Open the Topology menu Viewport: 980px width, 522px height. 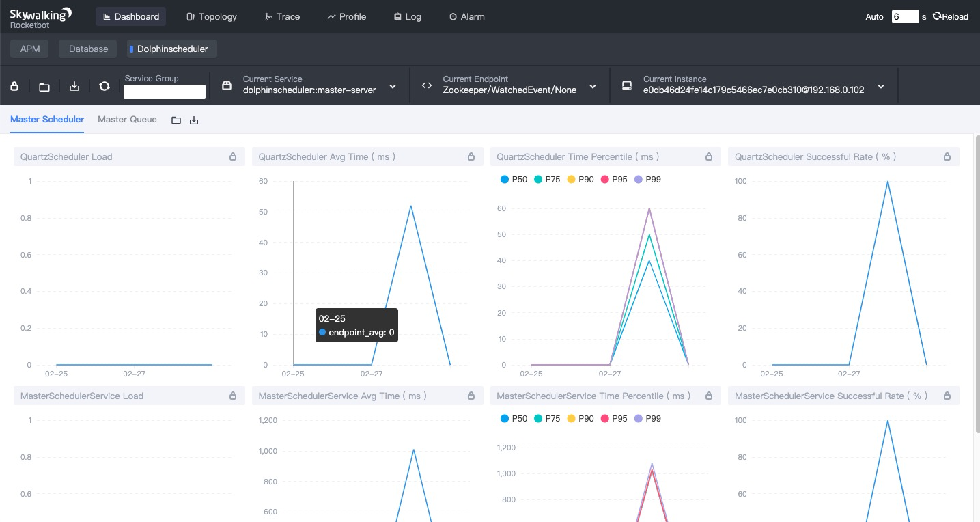(212, 16)
